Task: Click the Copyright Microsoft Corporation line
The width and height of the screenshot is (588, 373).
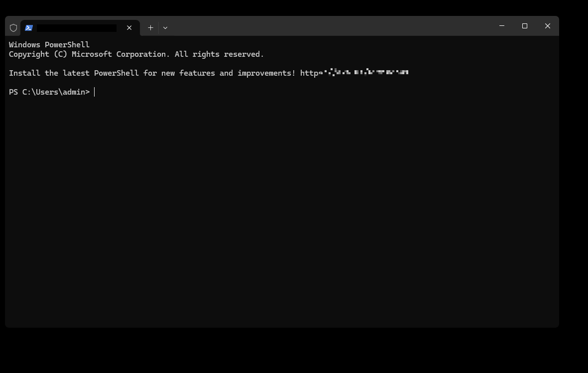Action: point(136,54)
